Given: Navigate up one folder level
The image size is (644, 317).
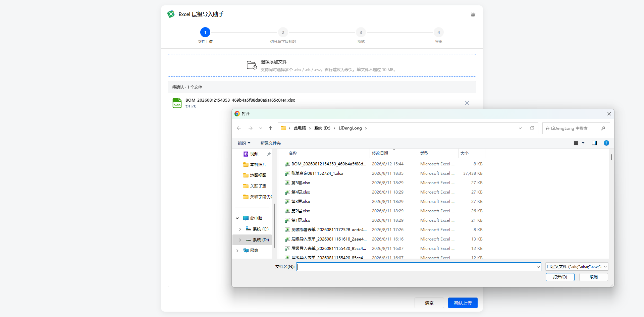Looking at the screenshot, I should [x=271, y=128].
